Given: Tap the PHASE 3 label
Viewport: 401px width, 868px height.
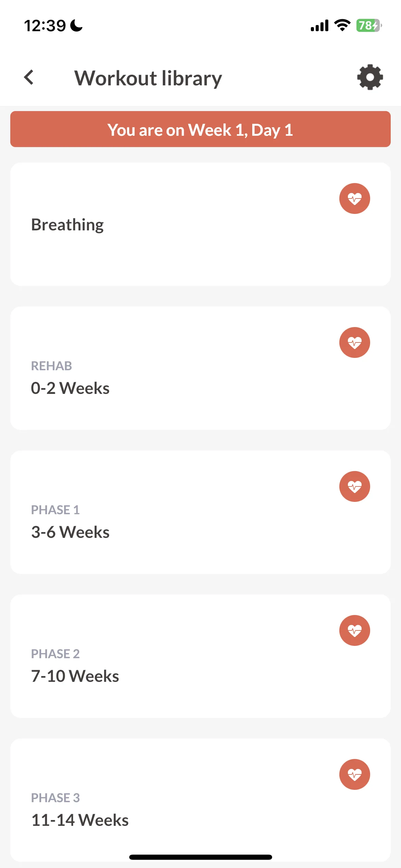Looking at the screenshot, I should pos(55,798).
